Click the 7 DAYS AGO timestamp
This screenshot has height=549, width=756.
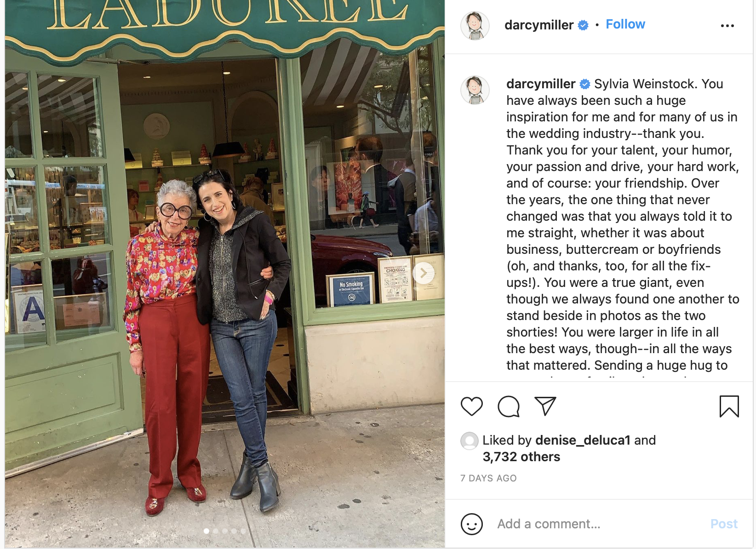click(x=488, y=478)
